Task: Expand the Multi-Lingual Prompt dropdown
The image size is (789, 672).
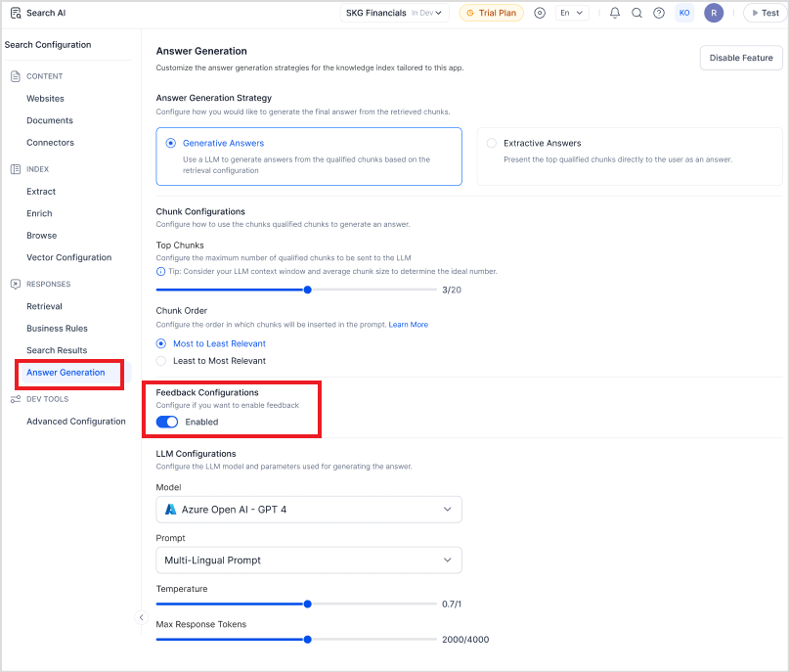Action: (x=308, y=560)
